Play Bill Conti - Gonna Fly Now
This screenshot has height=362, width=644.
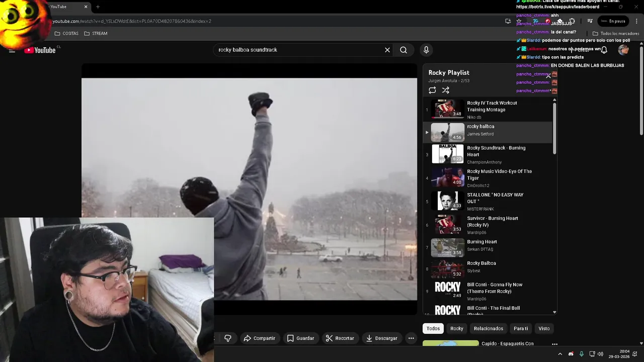[x=488, y=291]
